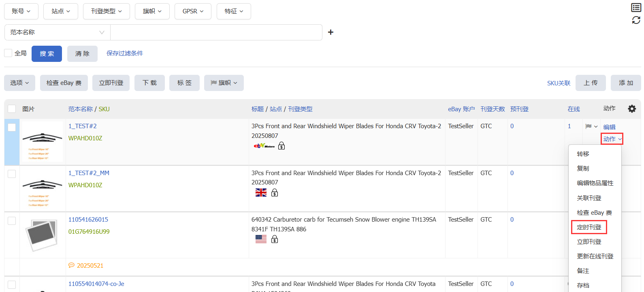Toggle the select-all checkbox in table header
The height and width of the screenshot is (292, 644).
pyautogui.click(x=12, y=109)
